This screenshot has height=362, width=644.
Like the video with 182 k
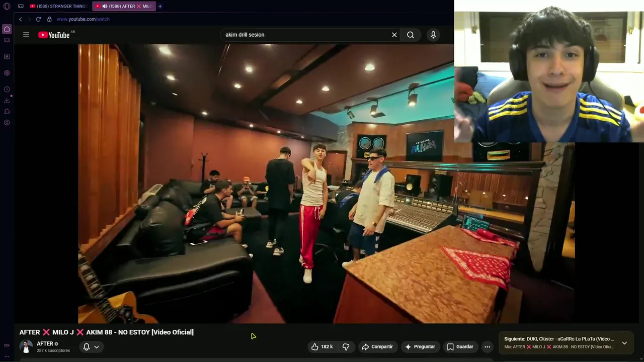pyautogui.click(x=322, y=347)
